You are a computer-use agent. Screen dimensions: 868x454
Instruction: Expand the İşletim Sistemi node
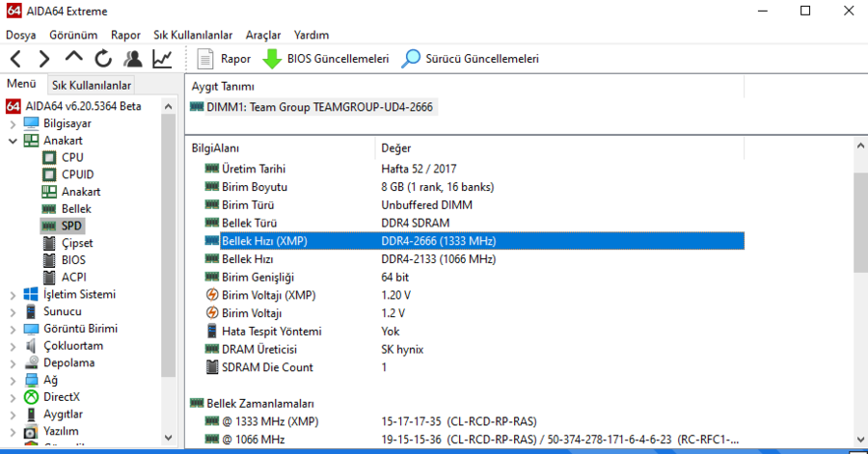point(12,294)
